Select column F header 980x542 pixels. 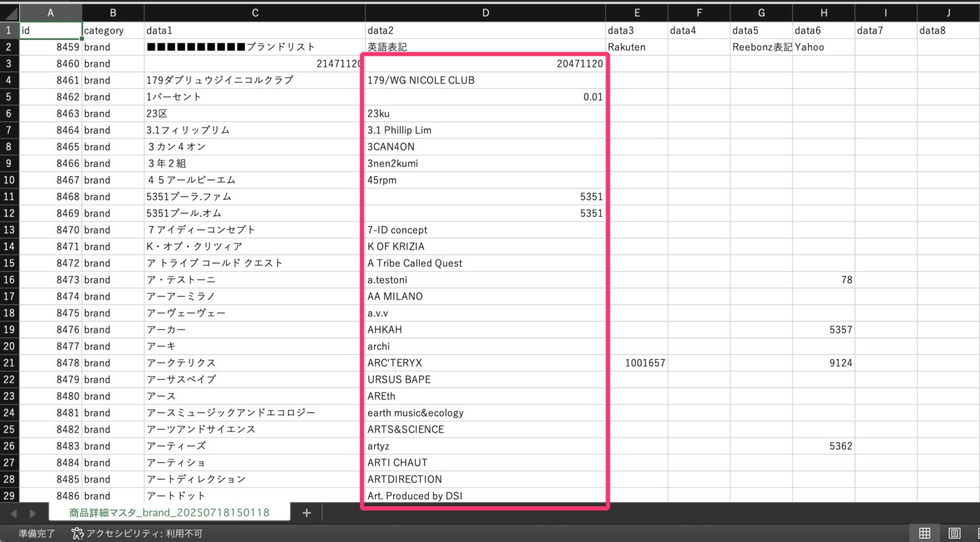pos(699,12)
